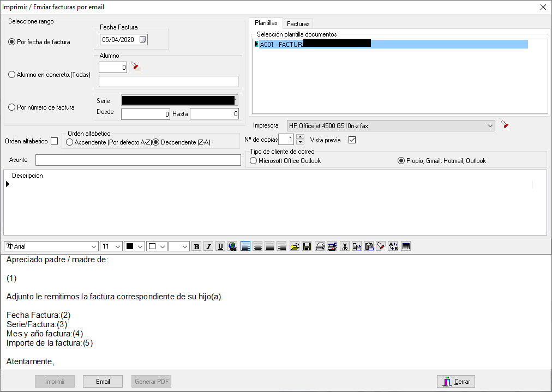Click the 'Importe de la factura:(5)' line
552x392 pixels.
tap(50, 343)
